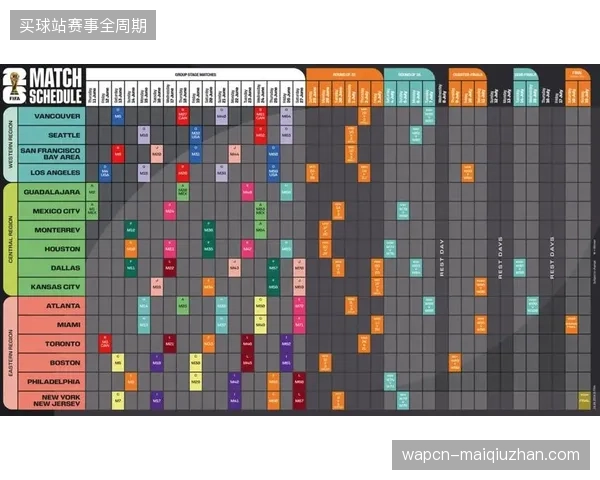Image resolution: width=600 pixels, height=480 pixels.
Task: Click the first green MEX cell in Mexico City row
Action: tap(92, 211)
